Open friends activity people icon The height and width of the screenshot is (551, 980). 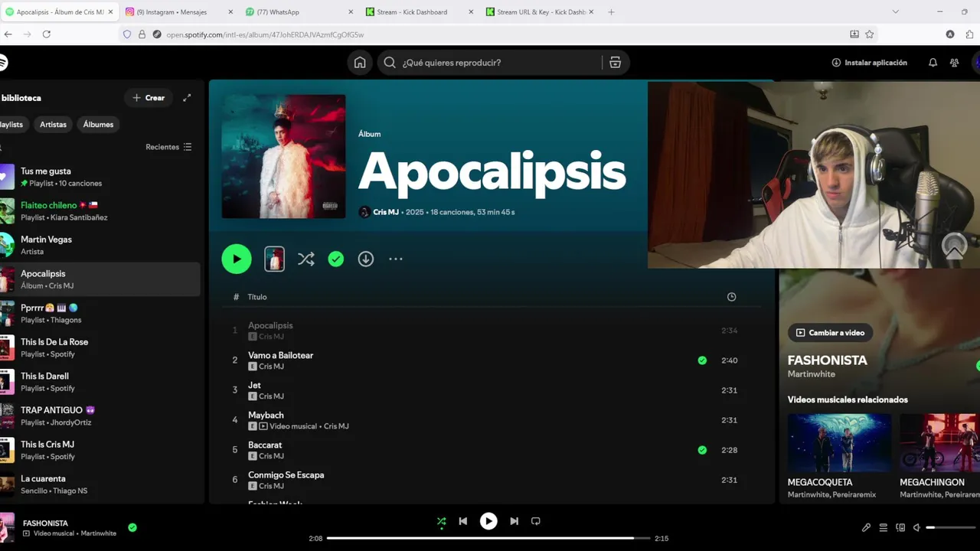[x=954, y=63]
